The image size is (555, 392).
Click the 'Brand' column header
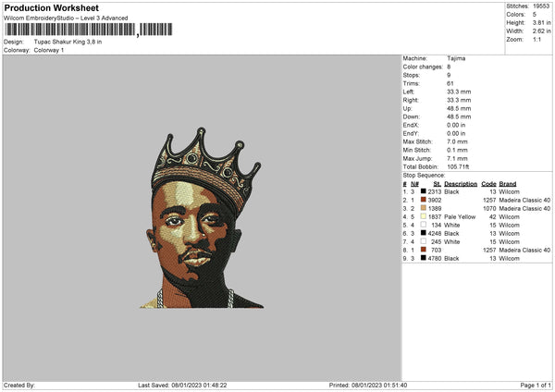tap(508, 184)
